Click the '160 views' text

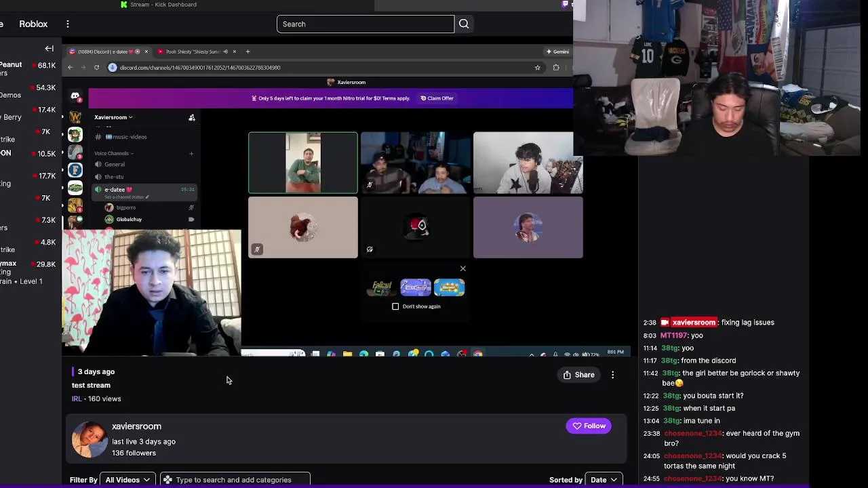coord(104,399)
